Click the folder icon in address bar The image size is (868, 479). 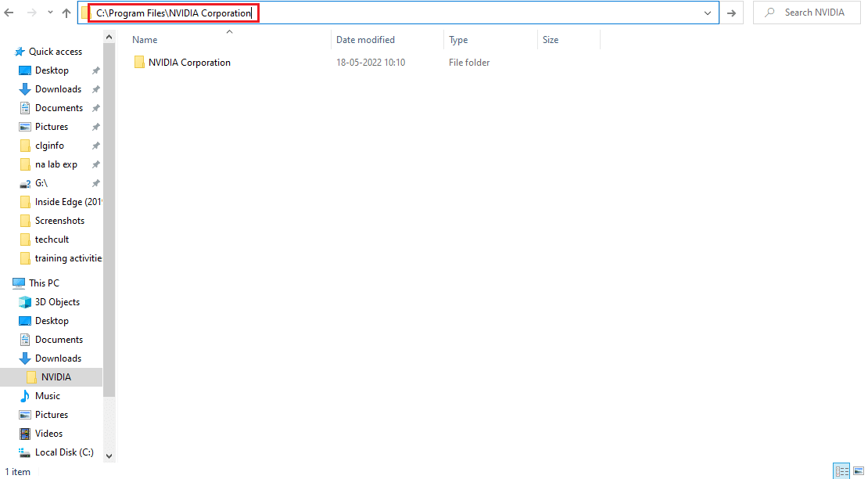(84, 13)
